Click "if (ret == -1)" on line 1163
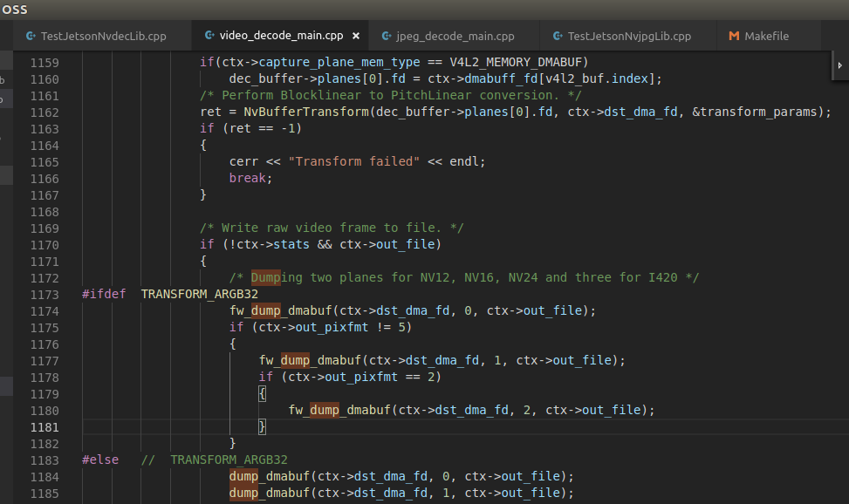This screenshot has height=504, width=849. pos(250,128)
